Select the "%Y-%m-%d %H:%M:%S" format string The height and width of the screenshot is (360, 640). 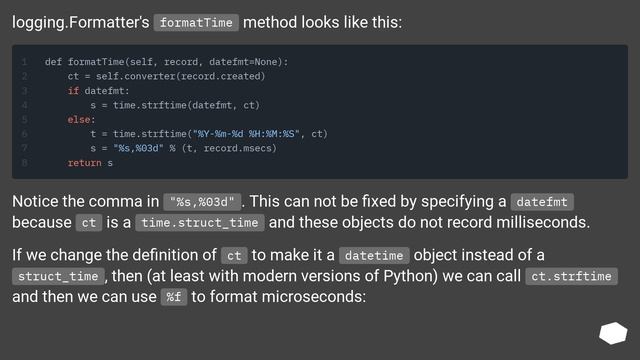(246, 134)
